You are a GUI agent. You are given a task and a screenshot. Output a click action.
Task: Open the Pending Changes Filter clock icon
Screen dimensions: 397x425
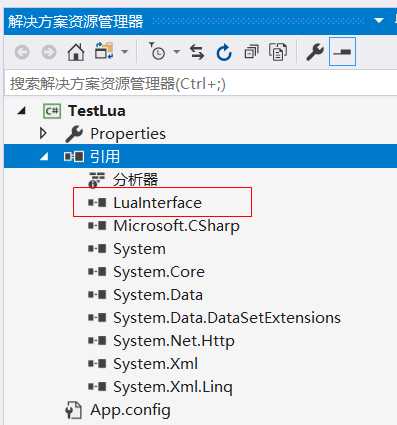[156, 51]
